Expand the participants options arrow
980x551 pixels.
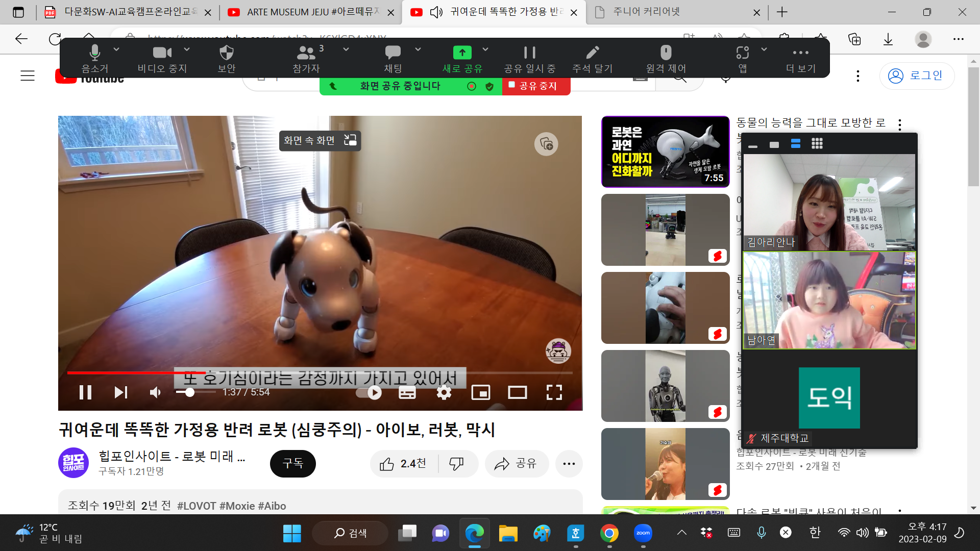pos(346,49)
